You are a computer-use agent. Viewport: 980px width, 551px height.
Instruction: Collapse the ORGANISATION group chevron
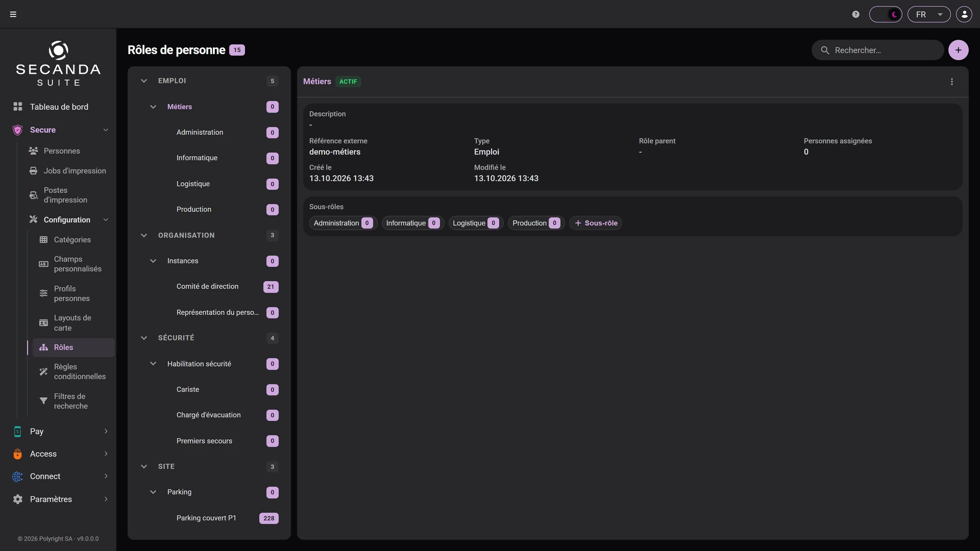click(x=144, y=235)
